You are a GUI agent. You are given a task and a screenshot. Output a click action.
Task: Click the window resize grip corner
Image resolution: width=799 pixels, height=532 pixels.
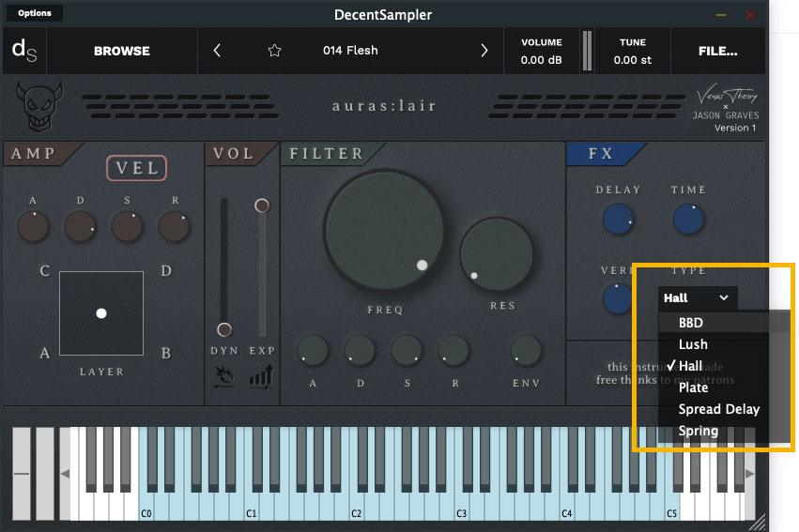[x=759, y=523]
